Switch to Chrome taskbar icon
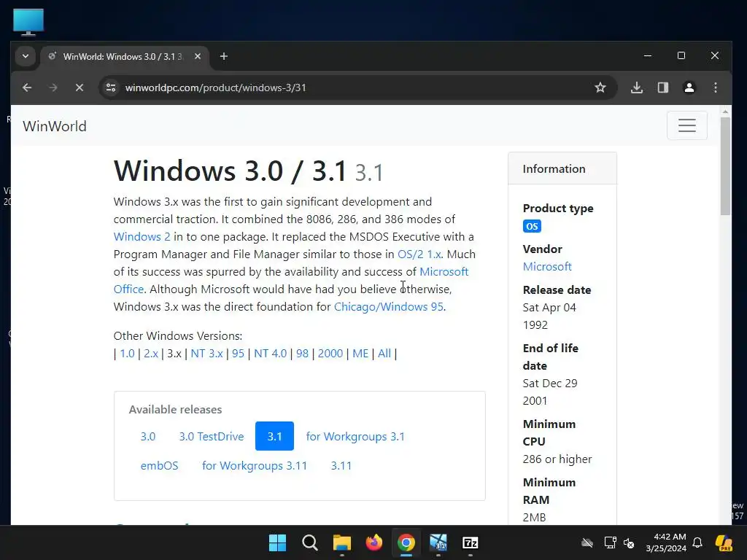Image resolution: width=747 pixels, height=560 pixels. [x=406, y=542]
